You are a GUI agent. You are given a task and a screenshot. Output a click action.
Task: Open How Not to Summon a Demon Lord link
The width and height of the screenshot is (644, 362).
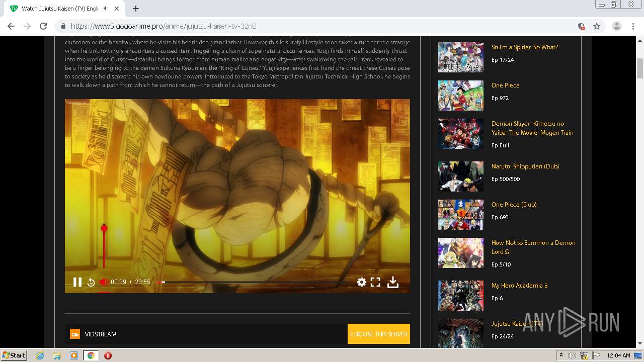click(533, 247)
